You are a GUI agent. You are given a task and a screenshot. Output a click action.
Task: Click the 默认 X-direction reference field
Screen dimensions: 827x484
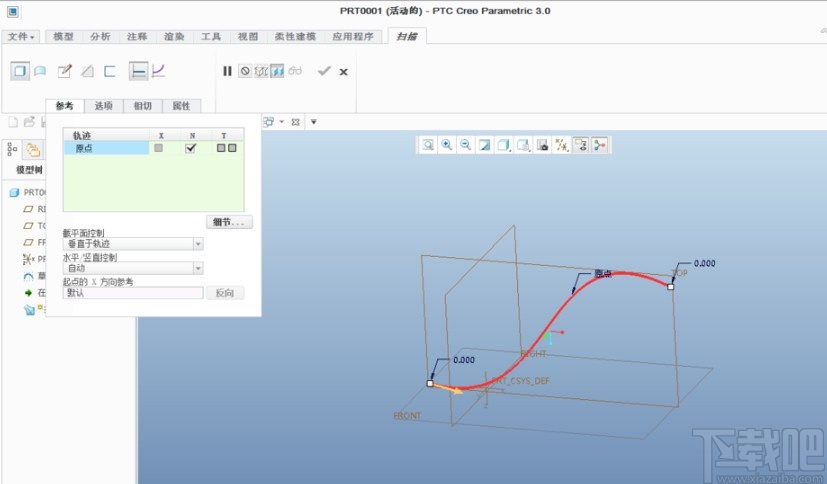click(133, 293)
